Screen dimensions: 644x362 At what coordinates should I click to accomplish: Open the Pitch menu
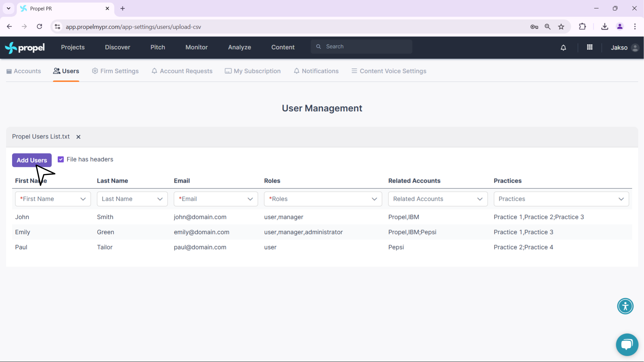pyautogui.click(x=158, y=47)
